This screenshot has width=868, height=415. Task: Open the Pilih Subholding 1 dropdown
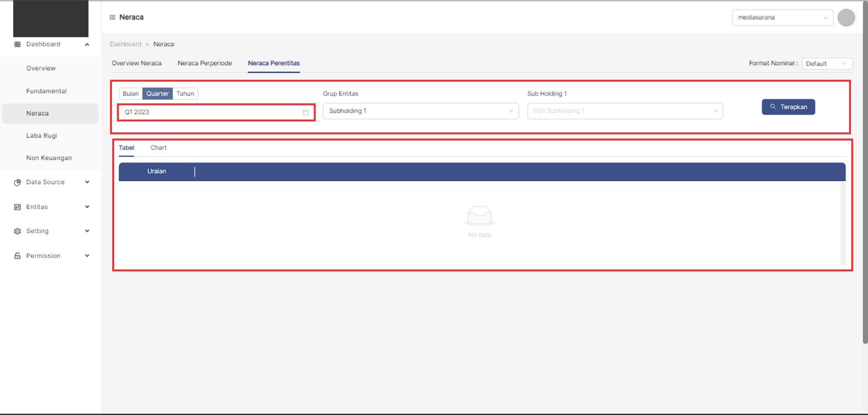(625, 111)
